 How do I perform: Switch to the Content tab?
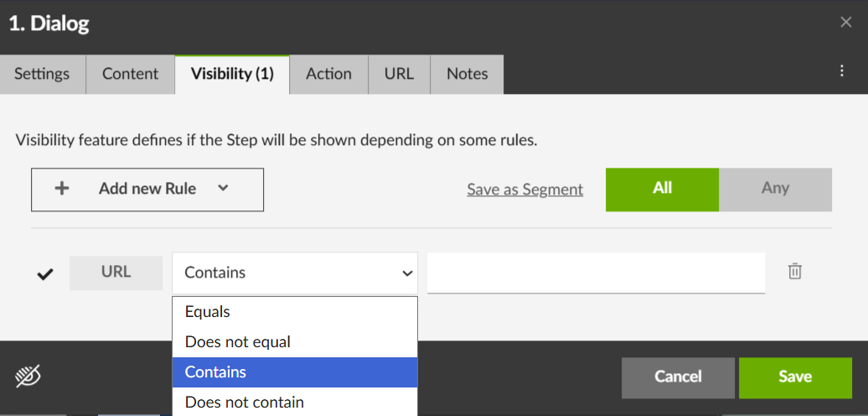[130, 74]
